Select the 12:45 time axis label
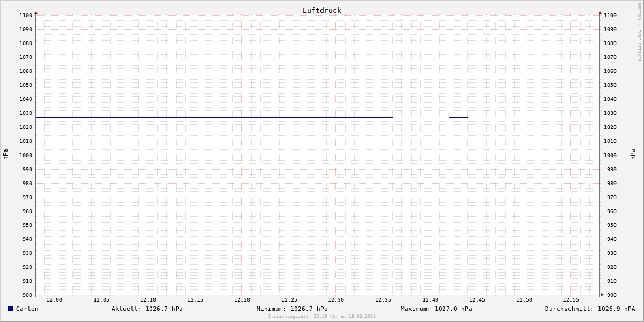Viewport: 644px width, 322px height. pyautogui.click(x=477, y=300)
